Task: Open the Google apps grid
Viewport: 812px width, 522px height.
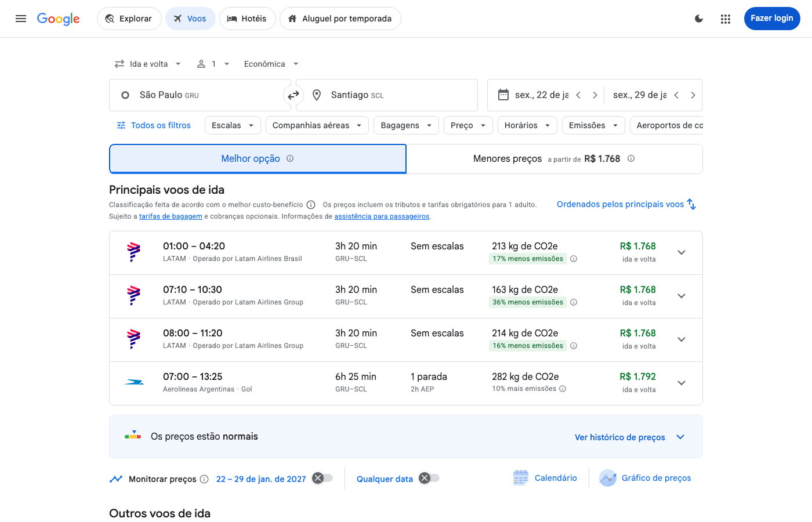Action: 726,19
